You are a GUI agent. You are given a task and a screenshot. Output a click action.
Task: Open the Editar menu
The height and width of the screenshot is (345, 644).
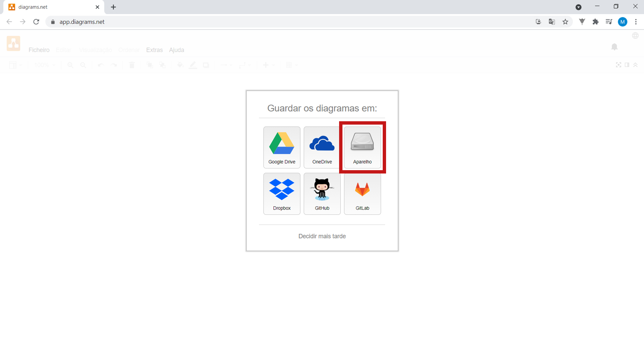pyautogui.click(x=64, y=50)
